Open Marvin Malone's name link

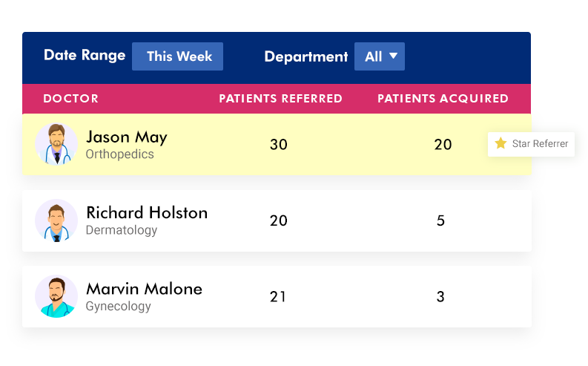144,289
